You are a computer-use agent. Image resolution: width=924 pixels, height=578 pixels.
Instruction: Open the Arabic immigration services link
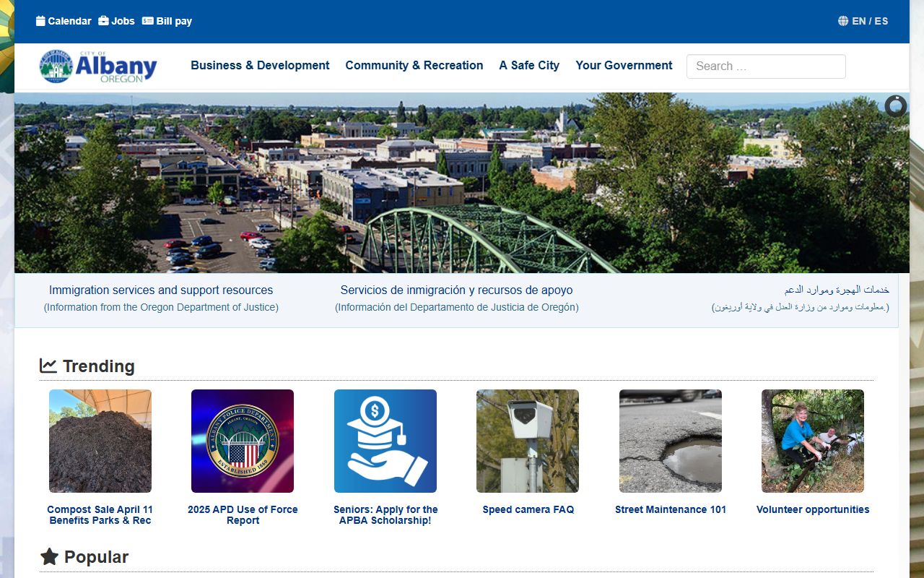[x=837, y=290]
